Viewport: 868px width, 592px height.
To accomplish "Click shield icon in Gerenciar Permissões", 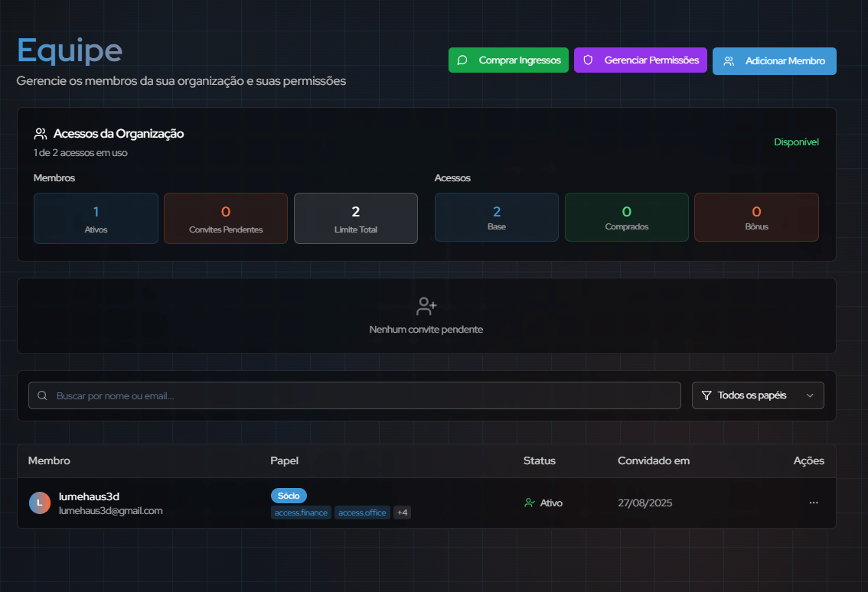I will point(588,60).
